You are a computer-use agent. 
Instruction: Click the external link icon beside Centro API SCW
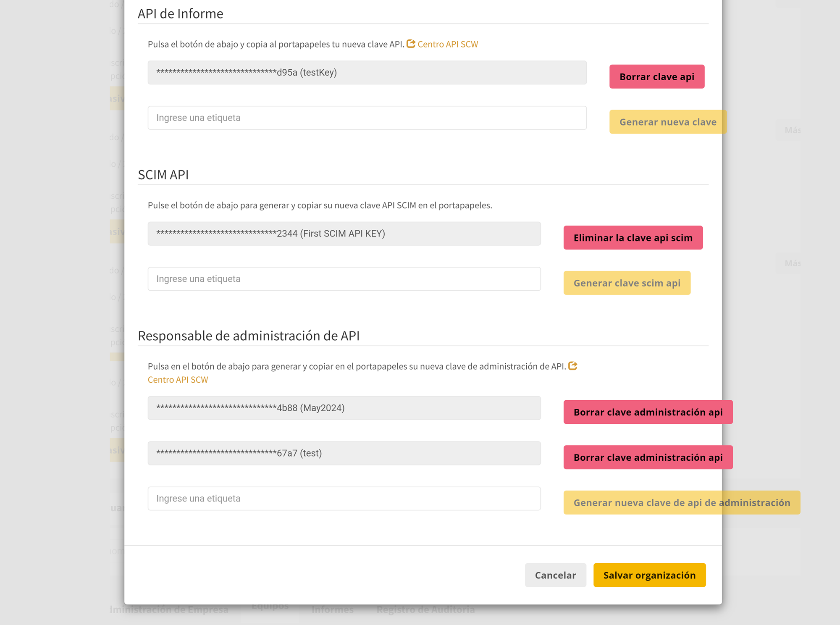pos(411,44)
